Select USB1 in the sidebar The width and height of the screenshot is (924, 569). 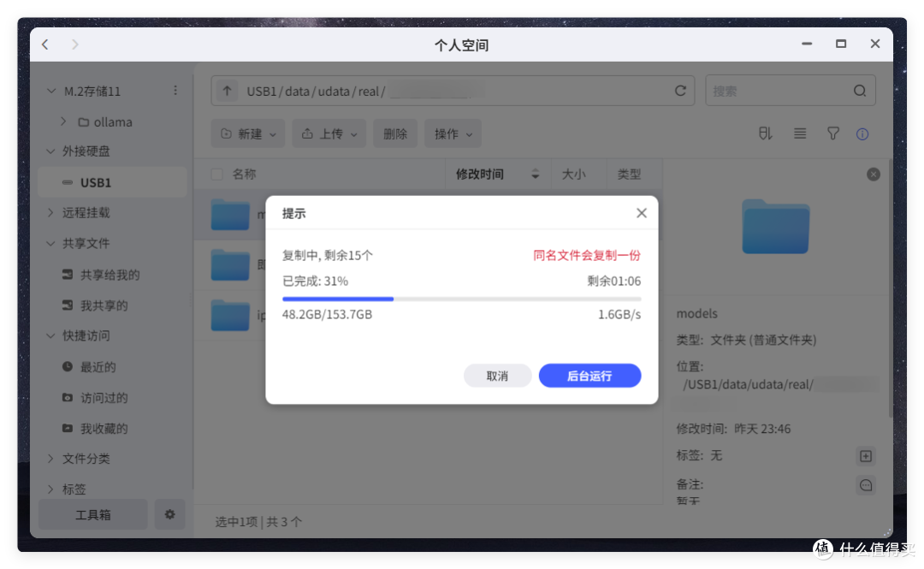(113, 182)
